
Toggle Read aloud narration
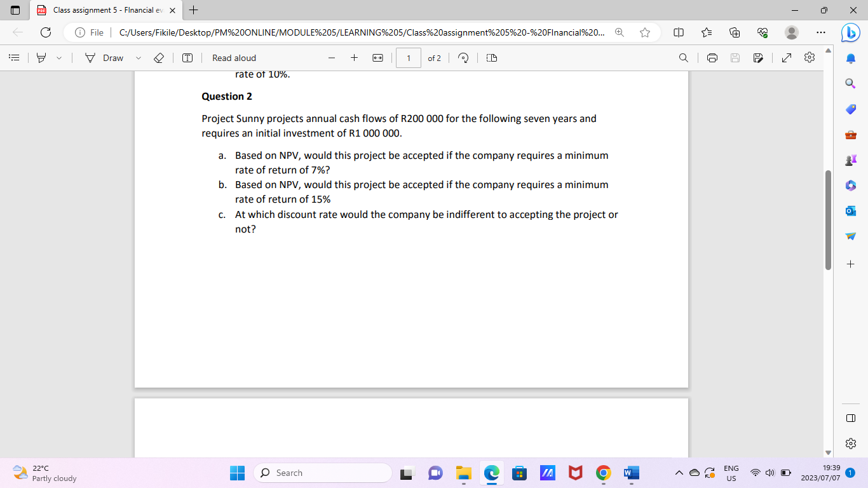(x=233, y=58)
